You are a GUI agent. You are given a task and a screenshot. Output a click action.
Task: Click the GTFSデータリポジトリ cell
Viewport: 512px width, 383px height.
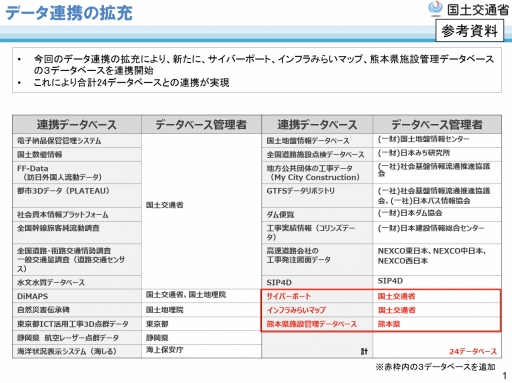tap(317, 196)
